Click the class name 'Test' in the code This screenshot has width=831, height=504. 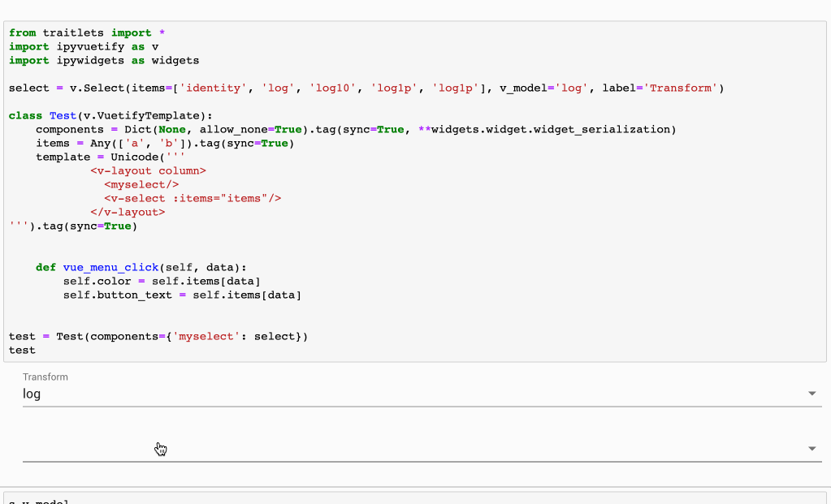(63, 115)
